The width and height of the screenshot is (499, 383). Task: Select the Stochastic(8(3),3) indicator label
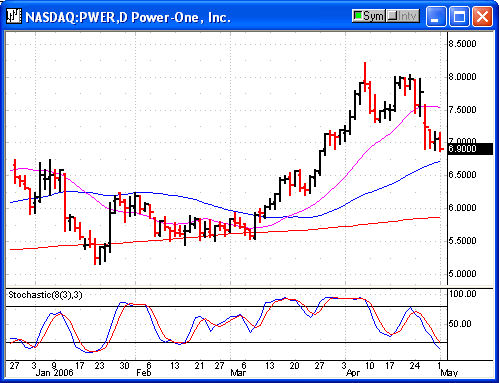tap(45, 295)
